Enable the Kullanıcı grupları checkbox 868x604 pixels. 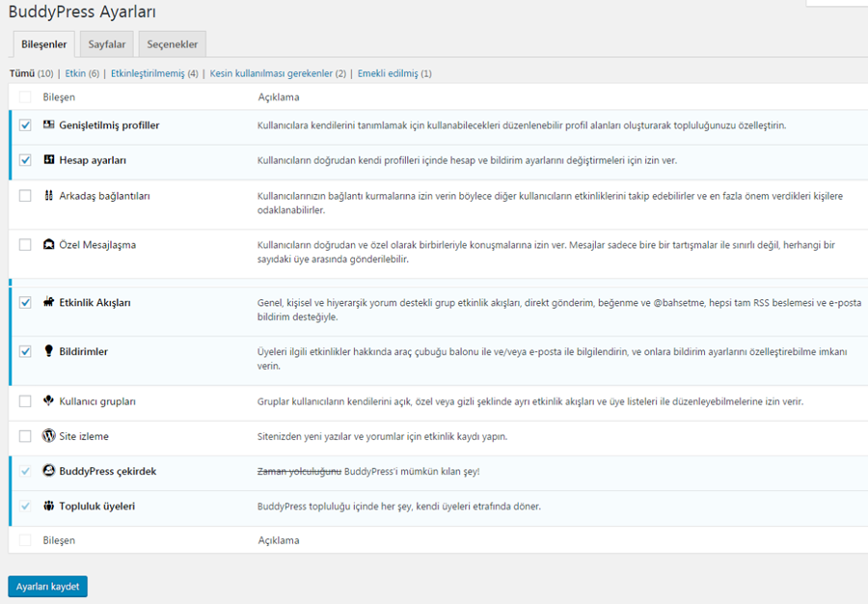25,400
